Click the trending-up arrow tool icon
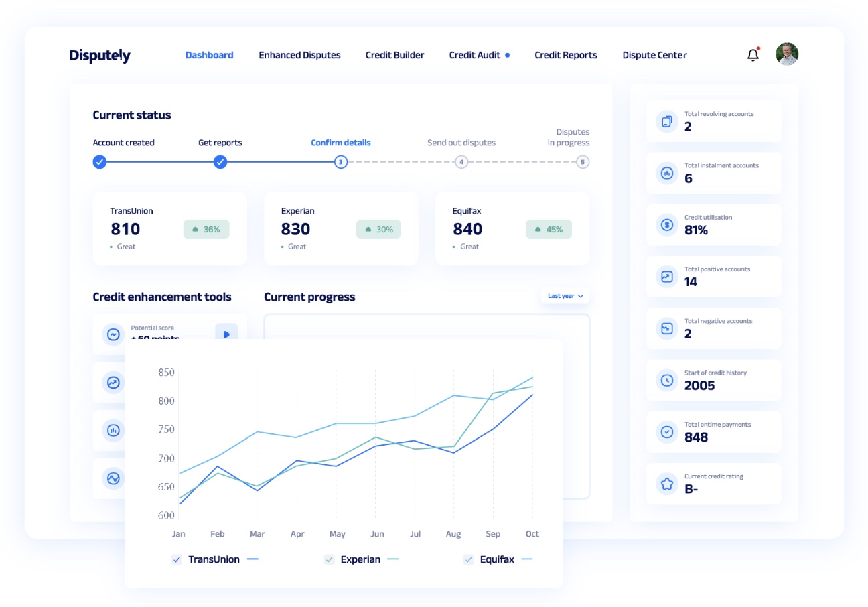Screen dimensions: 868x607 pyautogui.click(x=113, y=382)
